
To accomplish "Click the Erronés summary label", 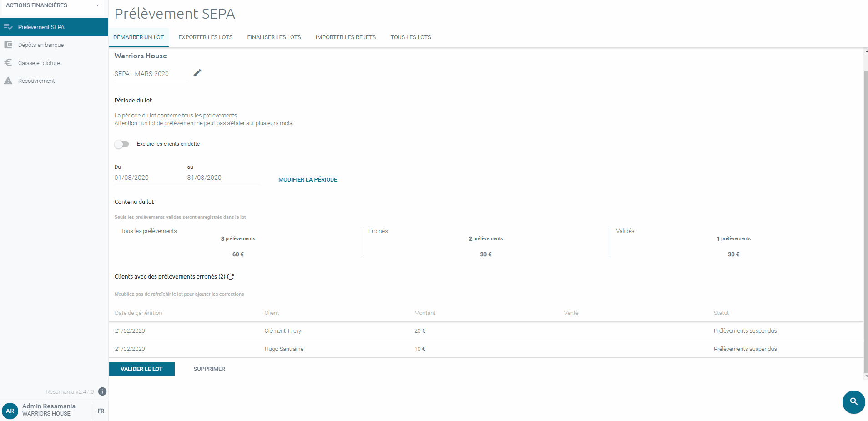I will click(378, 231).
